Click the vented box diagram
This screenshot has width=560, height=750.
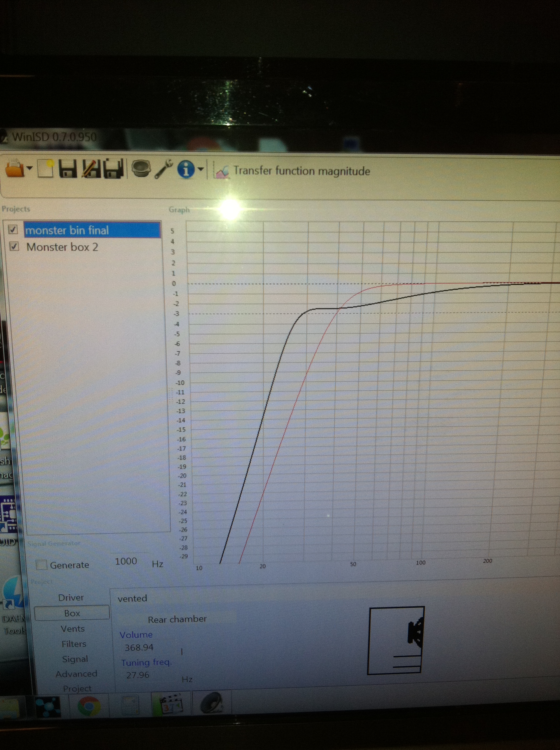pos(396,640)
